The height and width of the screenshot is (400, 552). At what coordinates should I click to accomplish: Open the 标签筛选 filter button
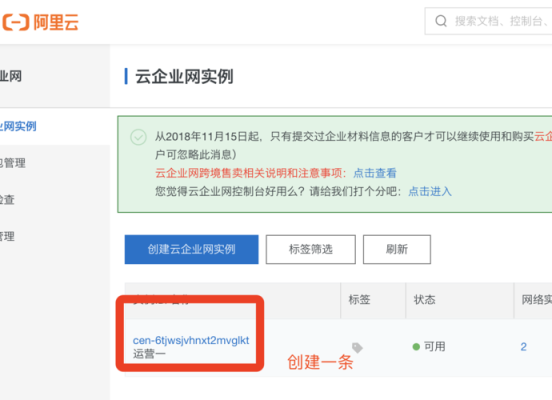coord(310,249)
